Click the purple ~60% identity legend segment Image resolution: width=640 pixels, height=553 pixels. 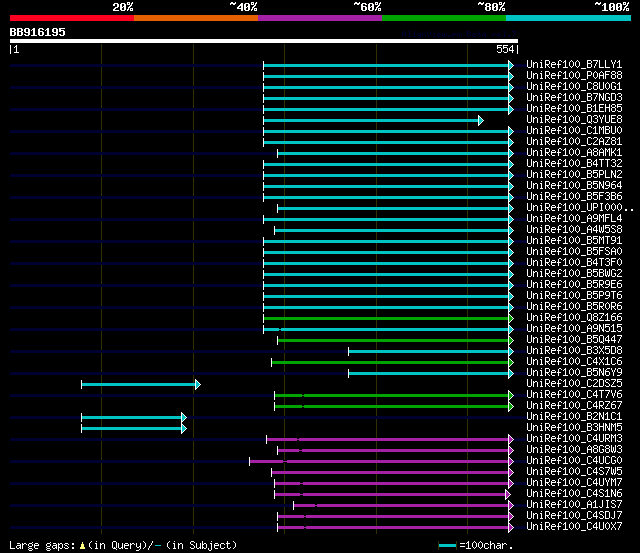tap(320, 18)
